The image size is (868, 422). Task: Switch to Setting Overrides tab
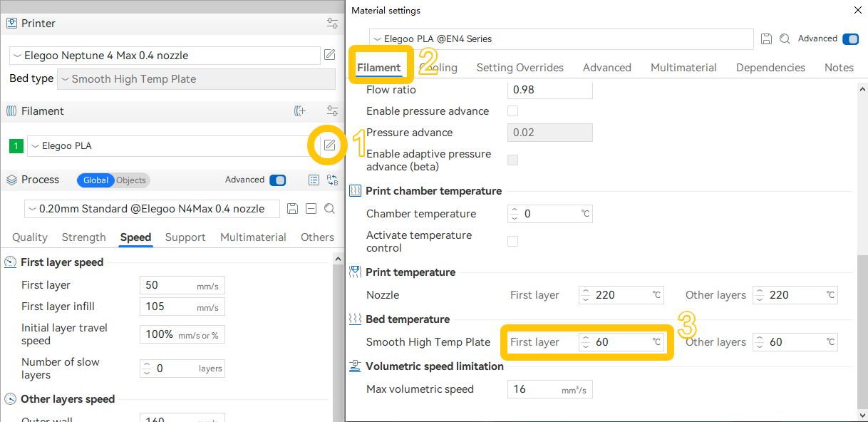[x=520, y=68]
